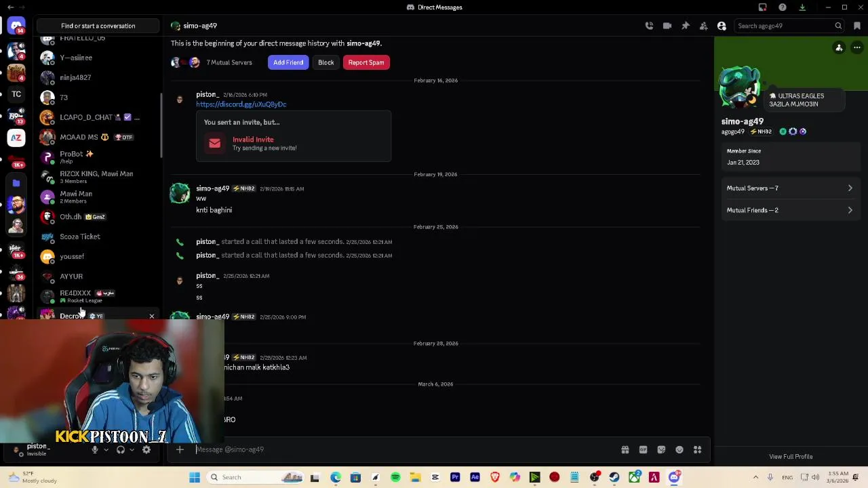
Task: Open After Effects from the taskbar
Action: click(x=475, y=477)
